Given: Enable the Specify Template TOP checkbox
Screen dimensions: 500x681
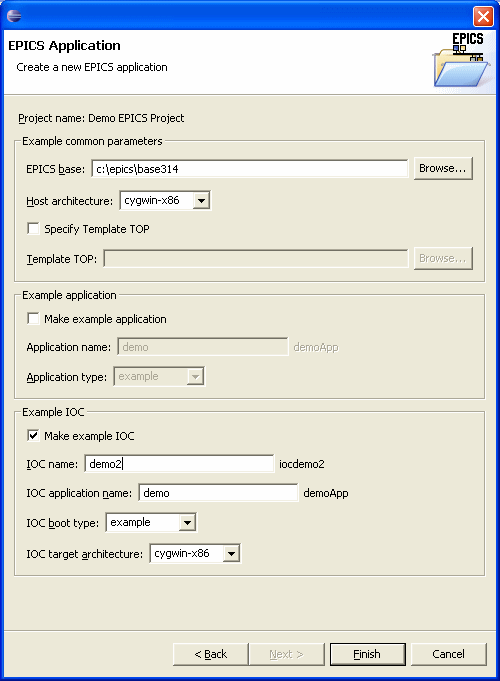Looking at the screenshot, I should tap(33, 228).
